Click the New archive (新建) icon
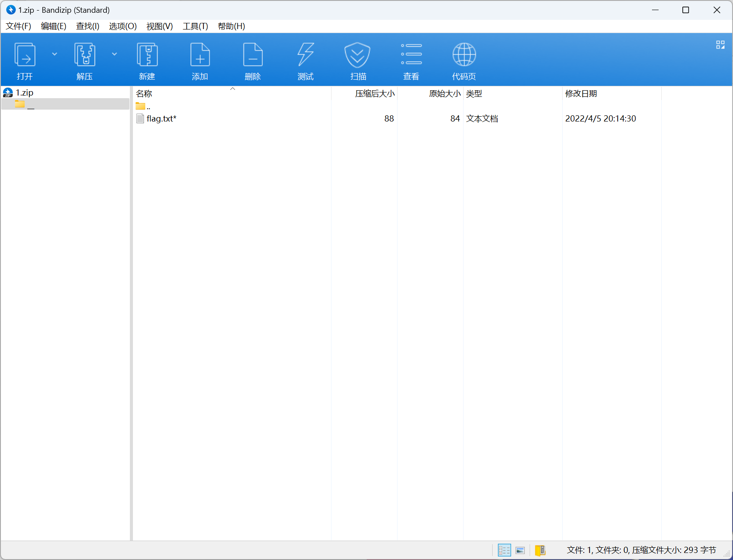The width and height of the screenshot is (733, 560). click(147, 55)
